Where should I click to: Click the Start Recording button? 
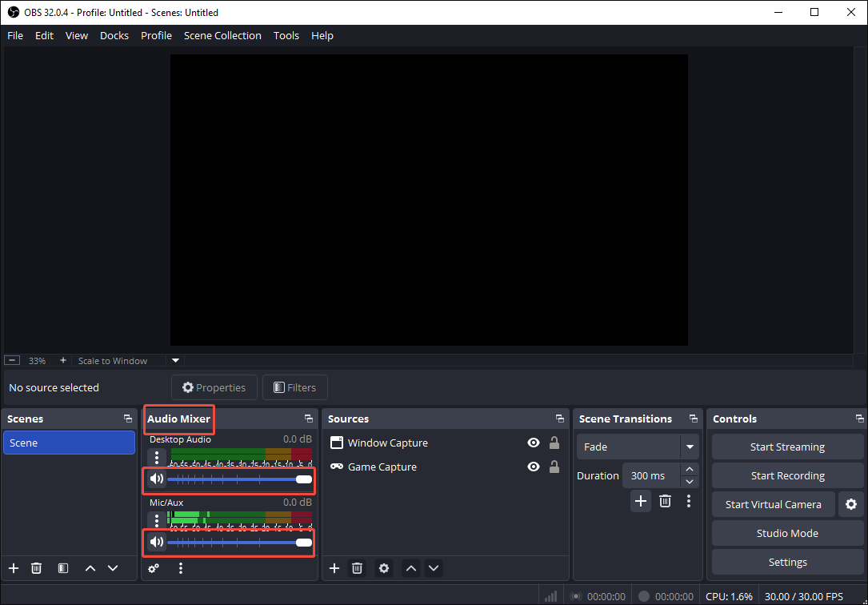pos(787,475)
